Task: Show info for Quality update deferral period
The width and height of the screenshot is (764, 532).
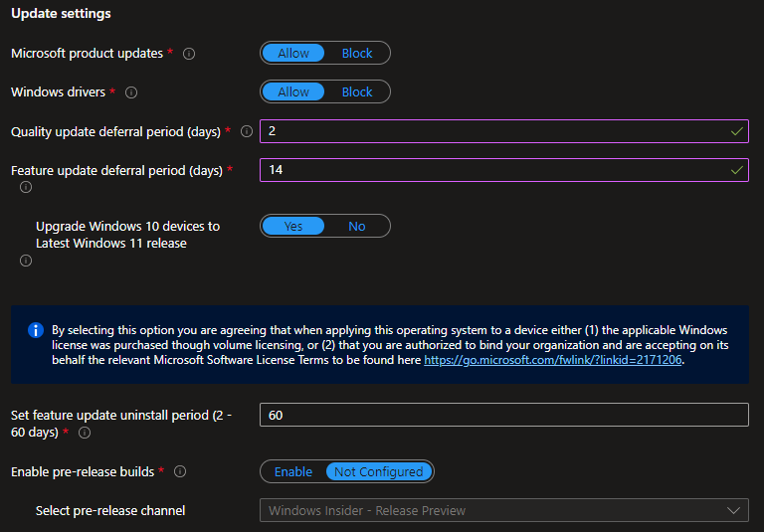Action: point(247,131)
